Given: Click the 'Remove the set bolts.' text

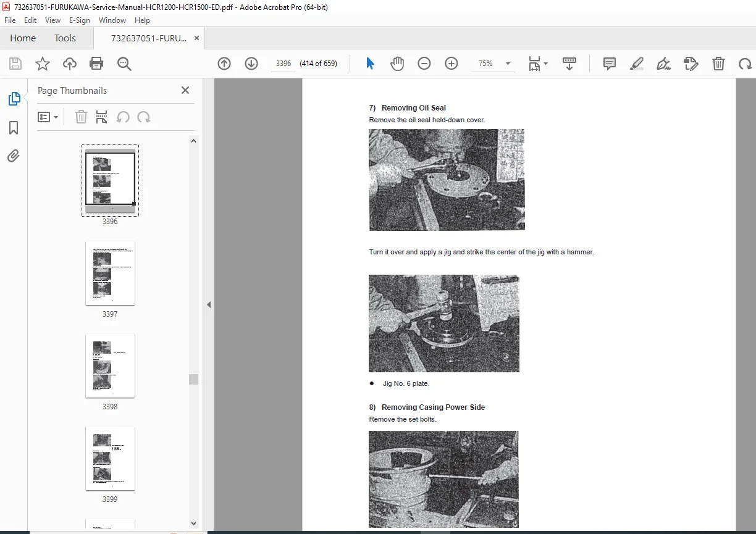Looking at the screenshot, I should 403,419.
